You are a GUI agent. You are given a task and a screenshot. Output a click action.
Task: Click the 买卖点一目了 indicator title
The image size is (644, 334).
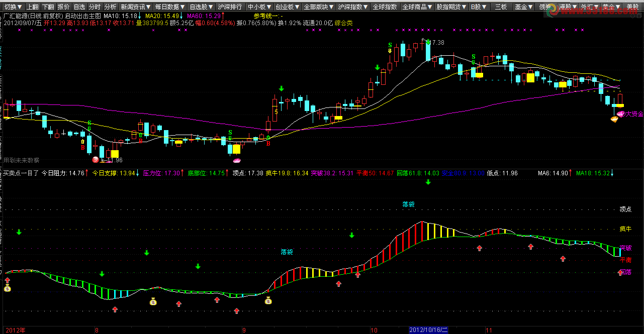pos(20,173)
